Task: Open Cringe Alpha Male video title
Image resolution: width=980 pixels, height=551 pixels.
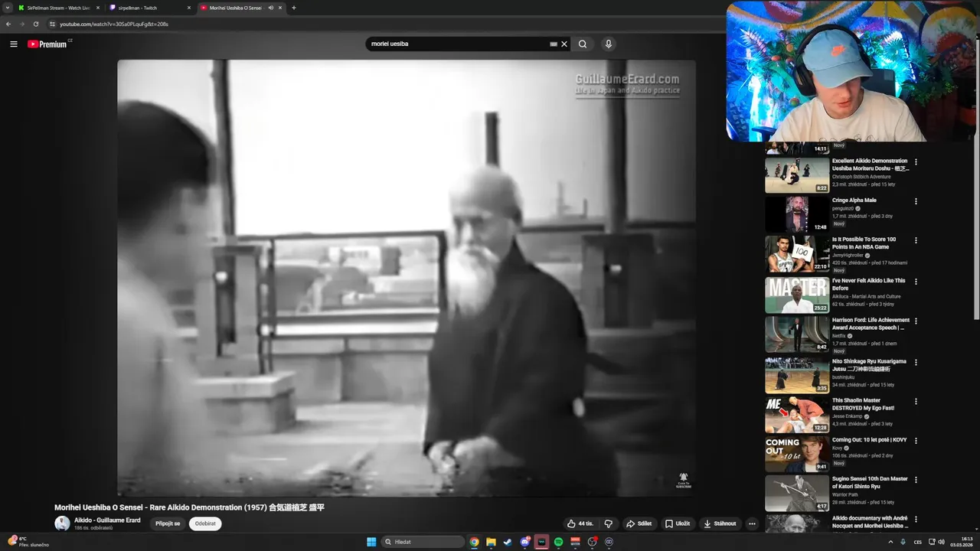Action: (854, 201)
